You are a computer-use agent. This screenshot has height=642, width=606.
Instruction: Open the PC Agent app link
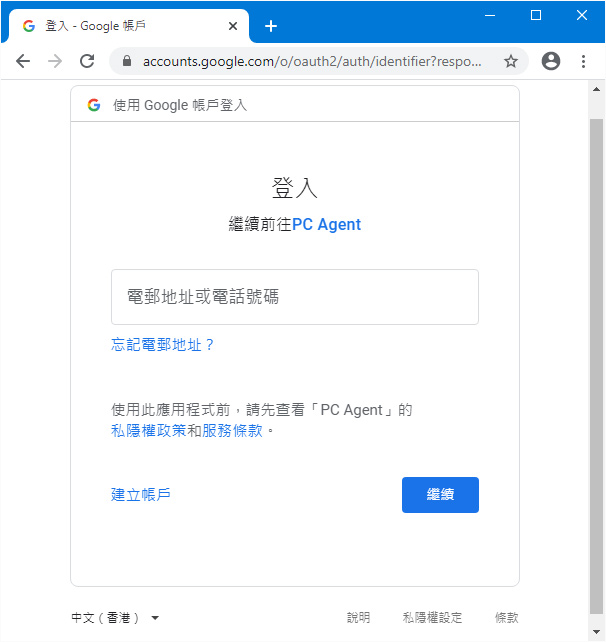[326, 224]
